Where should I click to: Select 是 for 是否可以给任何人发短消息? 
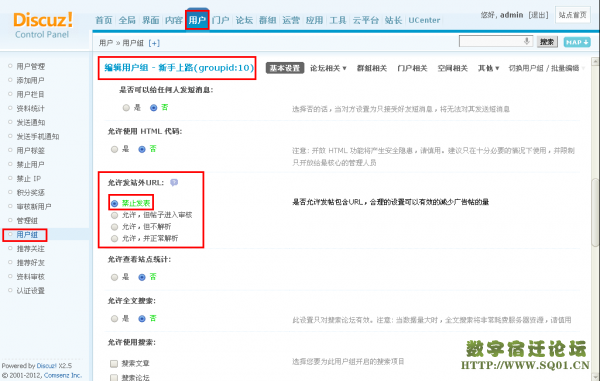[x=126, y=108]
